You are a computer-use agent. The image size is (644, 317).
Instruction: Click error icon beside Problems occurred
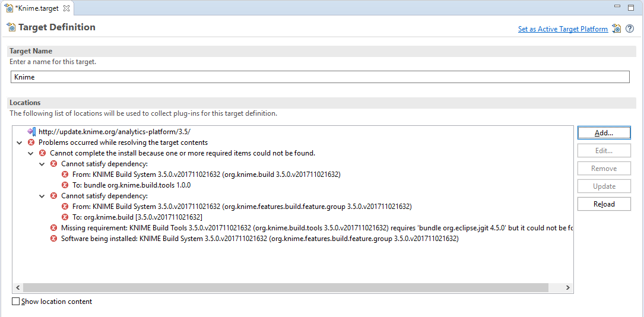31,142
